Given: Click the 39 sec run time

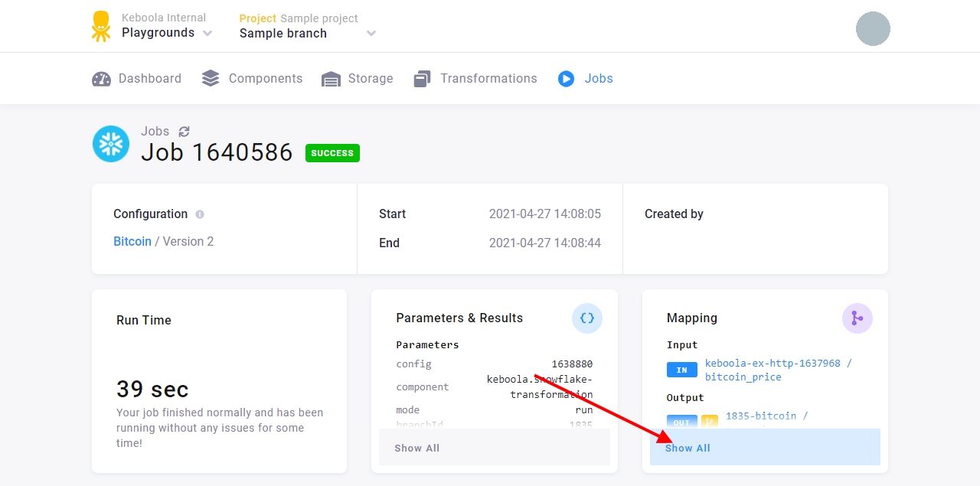Looking at the screenshot, I should pos(152,389).
